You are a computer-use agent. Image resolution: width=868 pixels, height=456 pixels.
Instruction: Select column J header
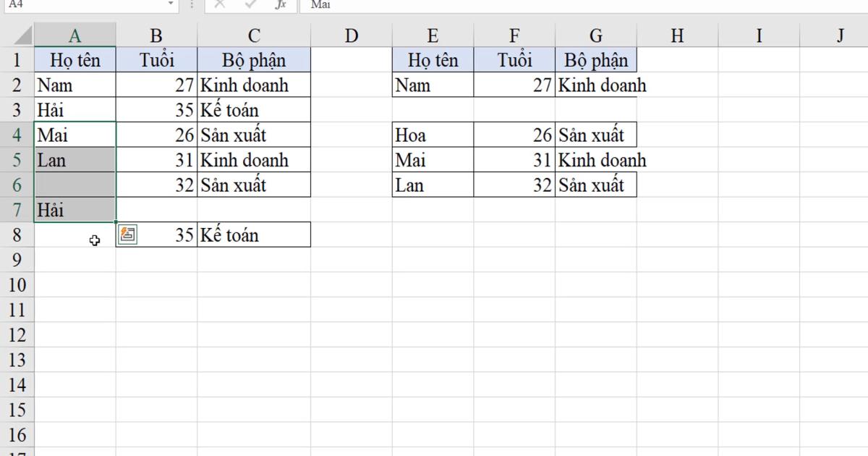tap(841, 34)
